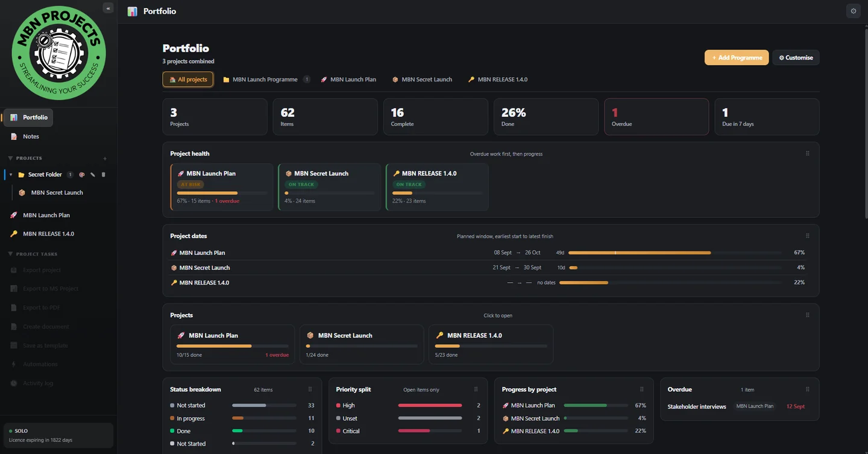Grab the Project dates panel handle

click(x=808, y=236)
